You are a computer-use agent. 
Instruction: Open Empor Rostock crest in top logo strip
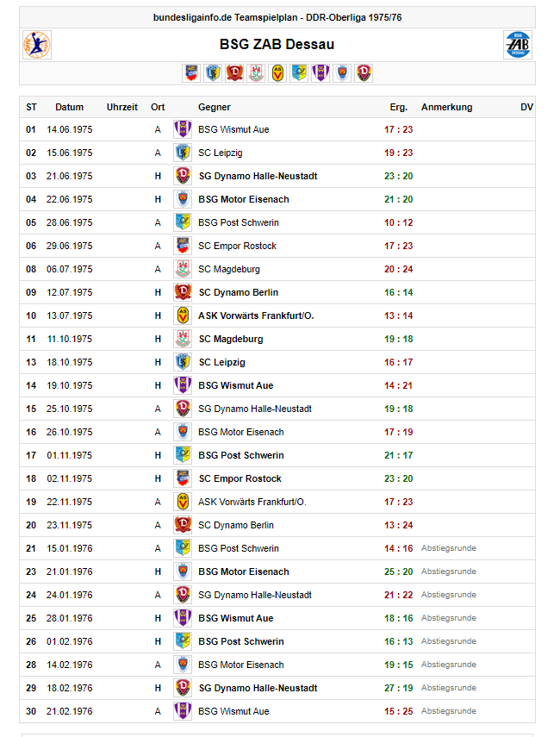191,73
